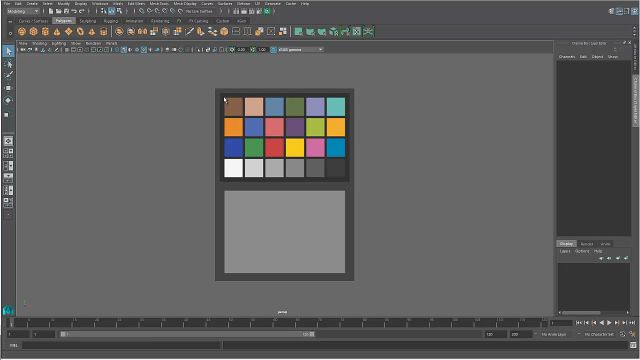Click the four-view layout icon
Screen dimensions: 640x360
pyautogui.click(x=8, y=153)
